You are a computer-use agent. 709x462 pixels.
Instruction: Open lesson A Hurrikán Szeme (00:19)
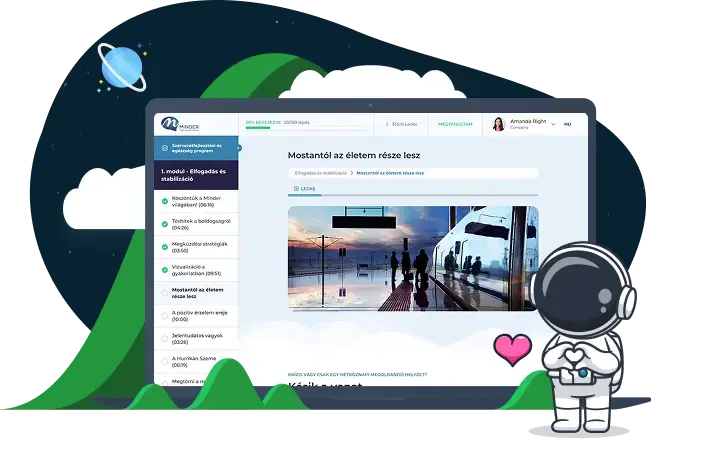click(196, 362)
